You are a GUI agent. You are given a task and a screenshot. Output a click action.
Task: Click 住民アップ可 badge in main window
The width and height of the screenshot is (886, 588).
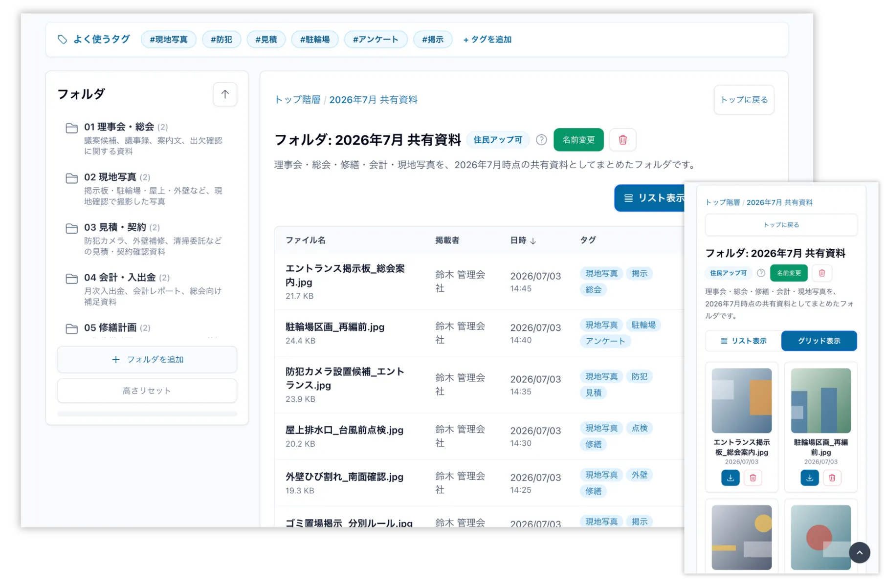(498, 140)
